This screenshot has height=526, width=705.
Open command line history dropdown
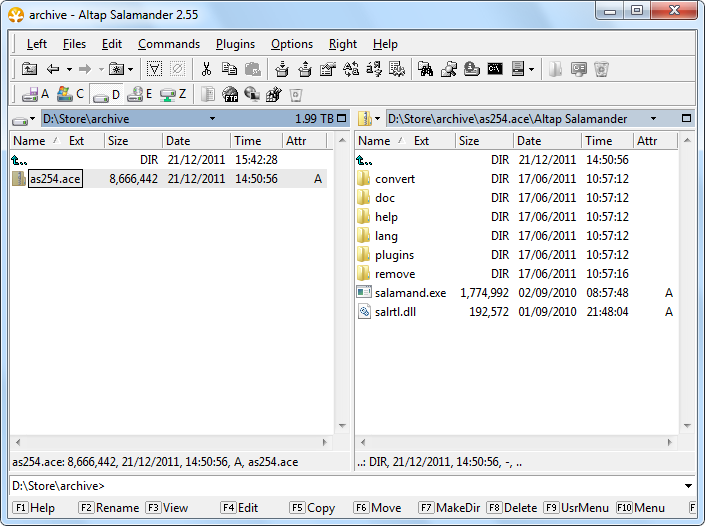(688, 486)
